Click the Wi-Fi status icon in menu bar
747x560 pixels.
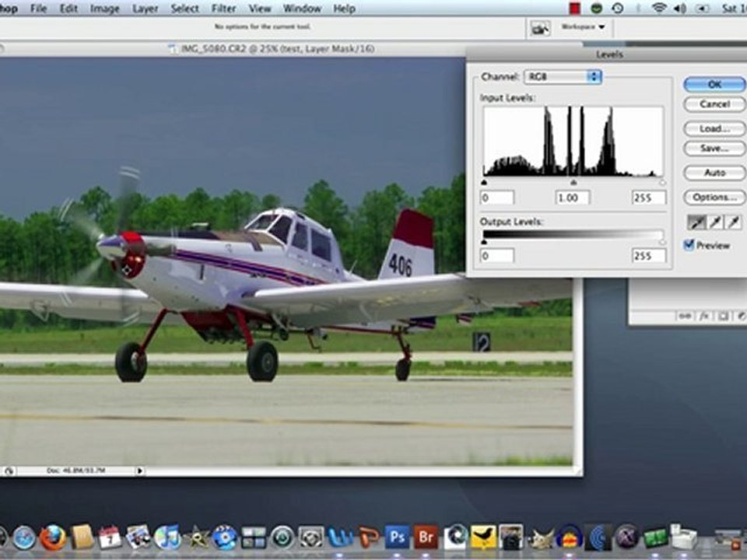click(659, 8)
